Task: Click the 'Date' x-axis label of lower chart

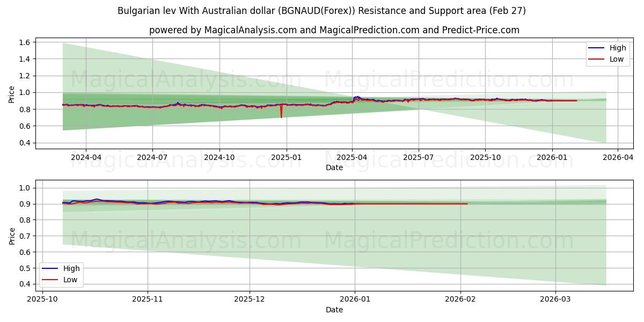Action: click(x=334, y=310)
